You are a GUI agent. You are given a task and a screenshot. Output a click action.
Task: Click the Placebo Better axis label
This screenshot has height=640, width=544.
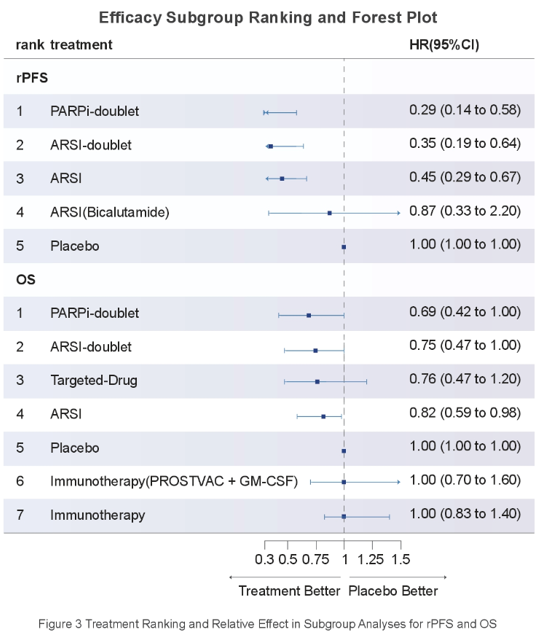[x=393, y=591]
